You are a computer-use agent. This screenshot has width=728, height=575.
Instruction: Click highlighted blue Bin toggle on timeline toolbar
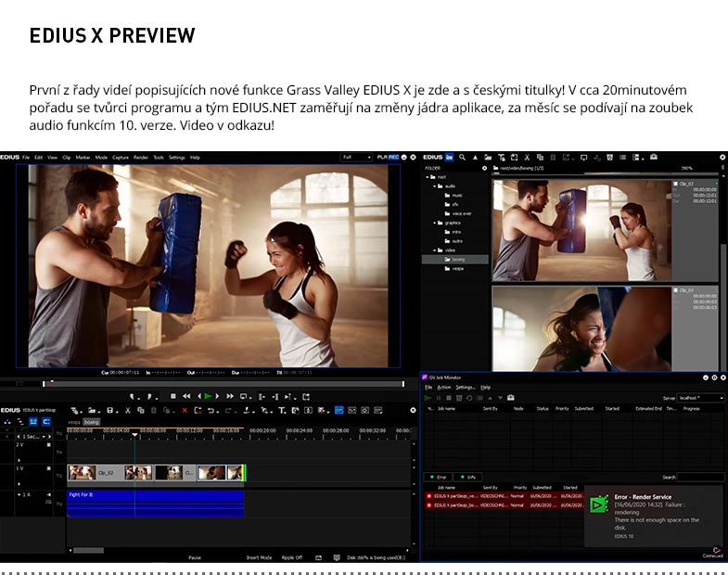[x=338, y=410]
